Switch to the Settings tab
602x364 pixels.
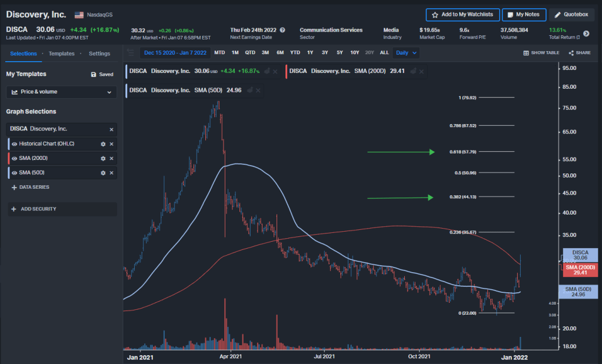[99, 54]
